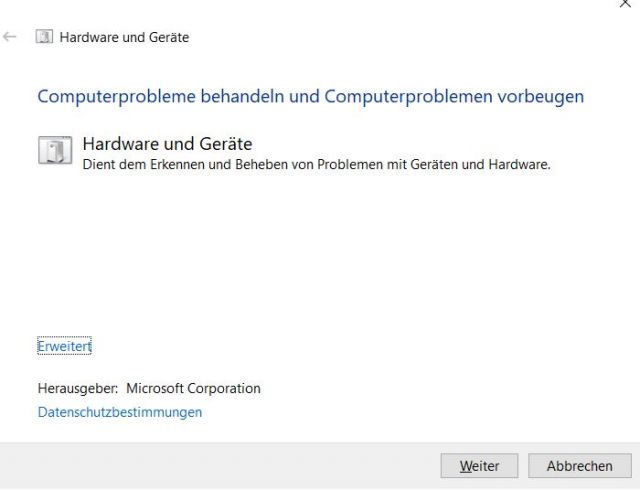Screen dimensions: 640x490
Task: Click the word Hardware ending the description
Action: point(519,165)
